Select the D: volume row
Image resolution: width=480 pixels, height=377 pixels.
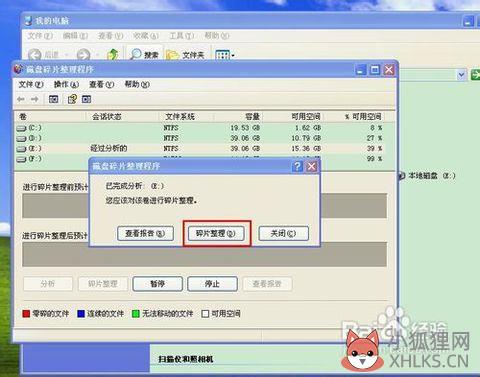(199, 138)
